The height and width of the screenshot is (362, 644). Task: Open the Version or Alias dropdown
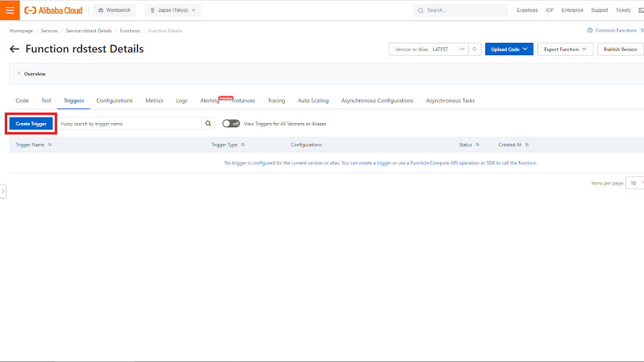tap(428, 49)
